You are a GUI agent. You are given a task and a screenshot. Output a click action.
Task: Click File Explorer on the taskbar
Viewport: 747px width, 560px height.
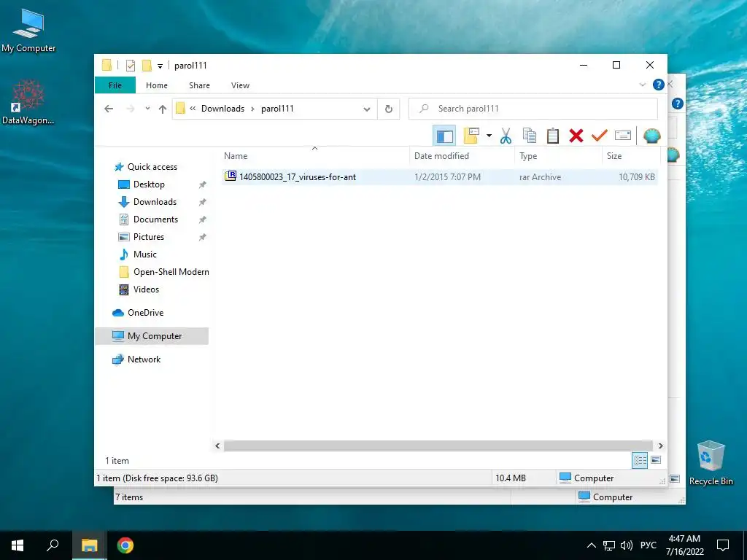point(89,545)
